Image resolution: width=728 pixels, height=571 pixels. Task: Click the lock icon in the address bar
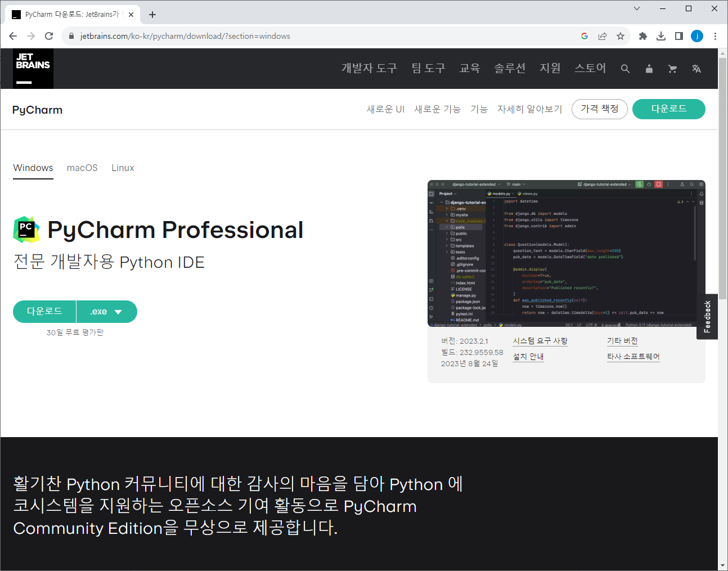(x=71, y=36)
